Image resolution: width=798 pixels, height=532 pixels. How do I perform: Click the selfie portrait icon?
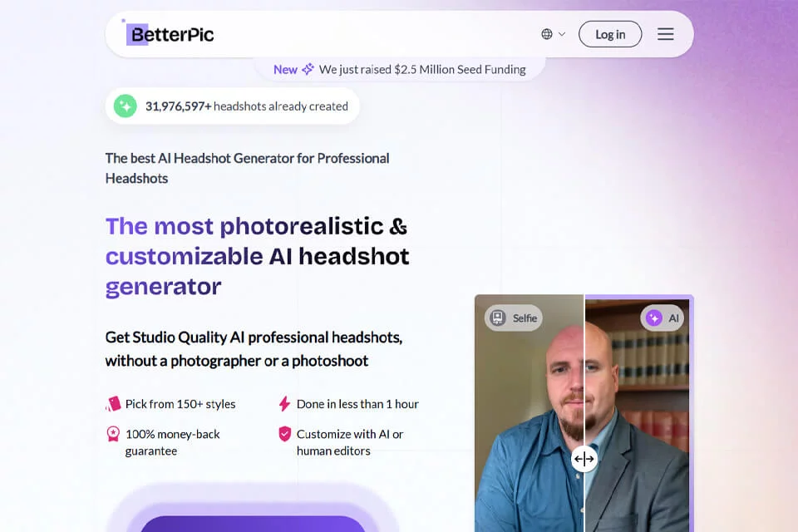[498, 318]
